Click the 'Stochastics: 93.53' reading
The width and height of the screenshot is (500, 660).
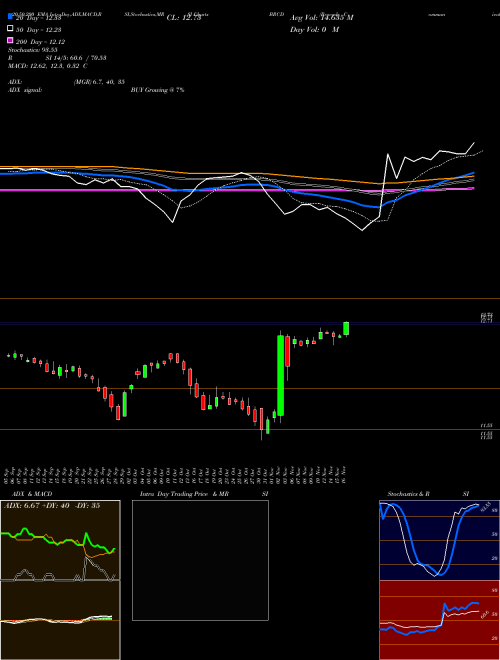[32, 50]
